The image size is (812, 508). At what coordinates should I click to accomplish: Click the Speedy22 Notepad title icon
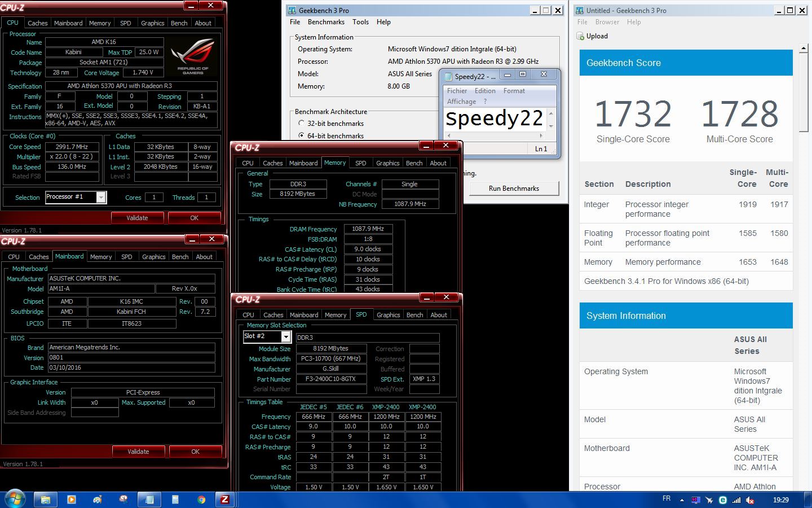[448, 76]
